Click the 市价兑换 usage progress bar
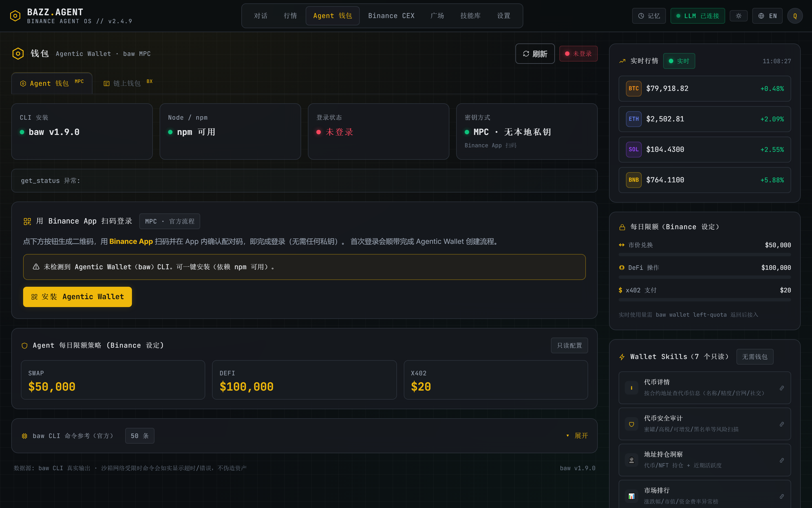 705,255
